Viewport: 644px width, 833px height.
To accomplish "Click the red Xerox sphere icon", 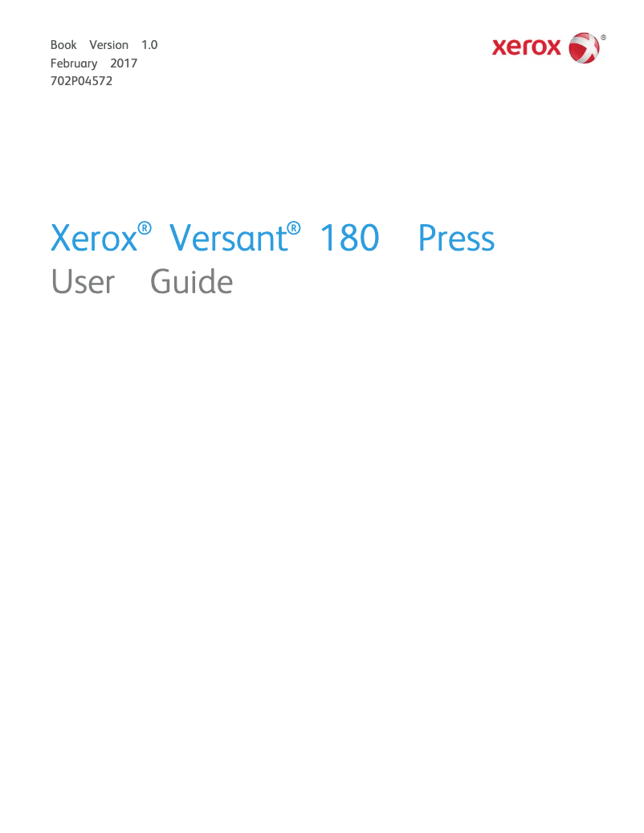I will pos(584,48).
